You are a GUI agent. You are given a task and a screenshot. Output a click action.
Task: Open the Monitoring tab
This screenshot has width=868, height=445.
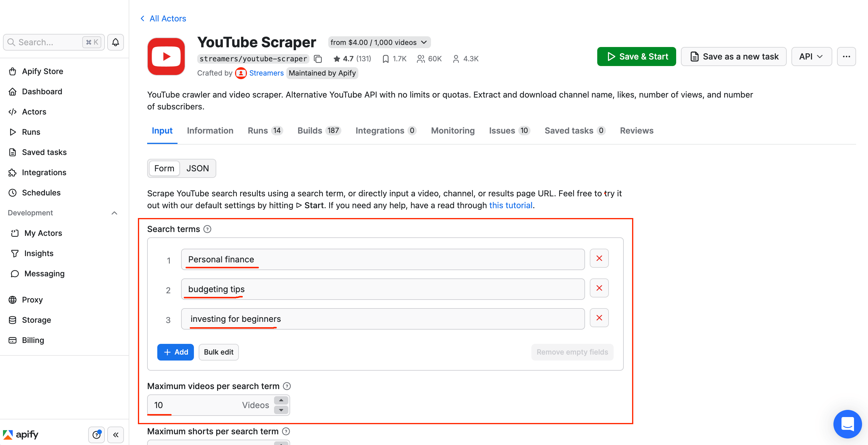click(452, 131)
